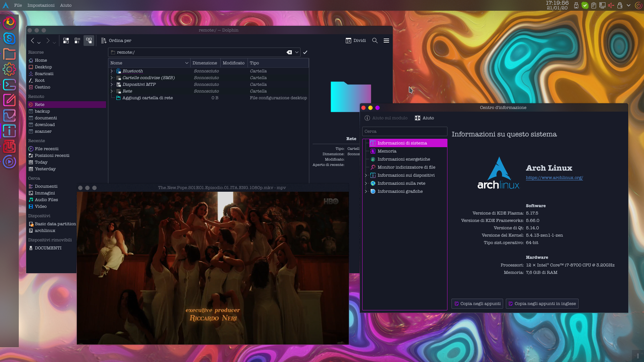Open the info center dock icon
This screenshot has height=362, width=644.
coord(10,131)
